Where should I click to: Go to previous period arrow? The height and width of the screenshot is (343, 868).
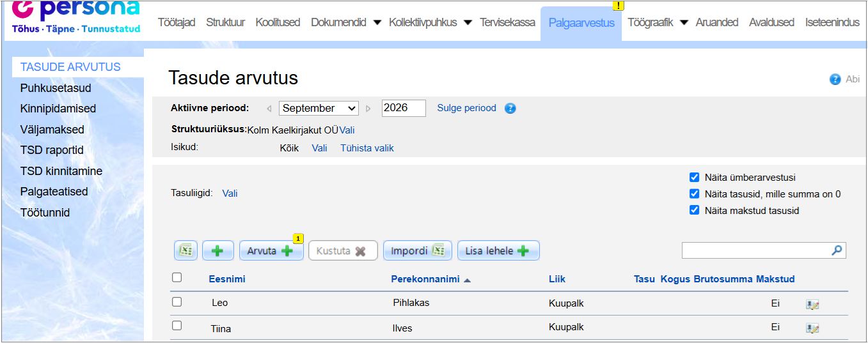[x=269, y=109]
